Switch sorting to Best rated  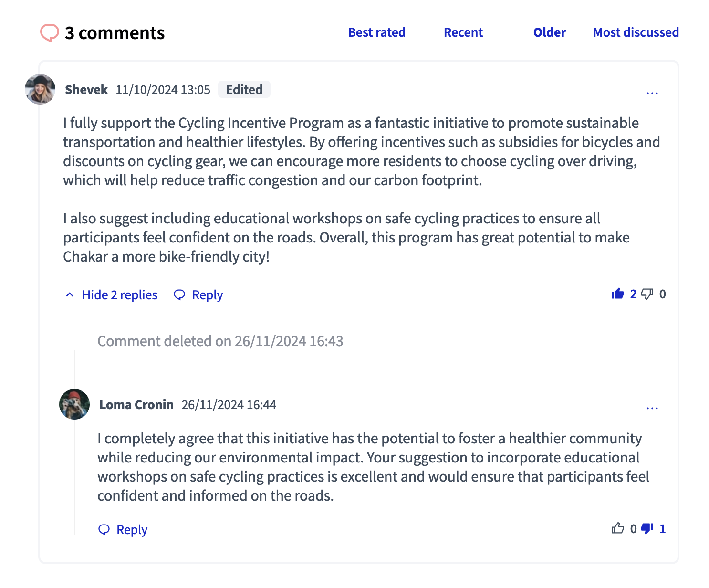point(376,32)
